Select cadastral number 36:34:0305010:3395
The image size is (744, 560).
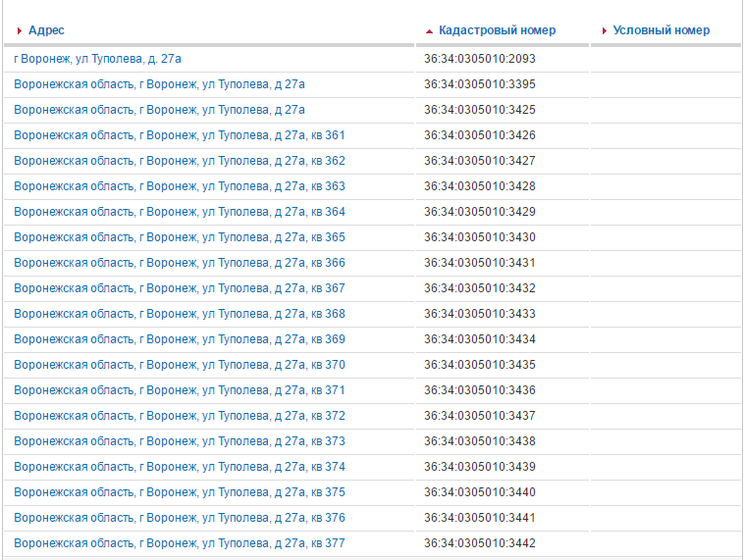479,84
